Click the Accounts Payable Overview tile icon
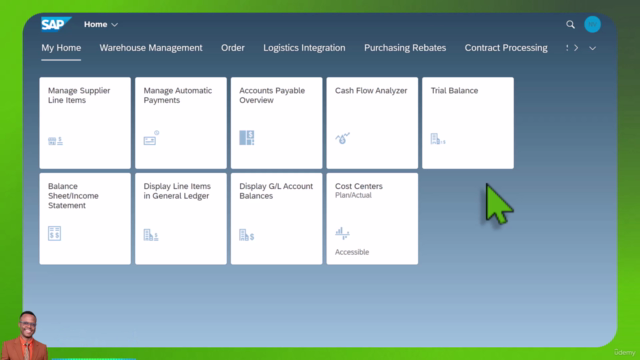The image size is (640, 360). (x=247, y=138)
